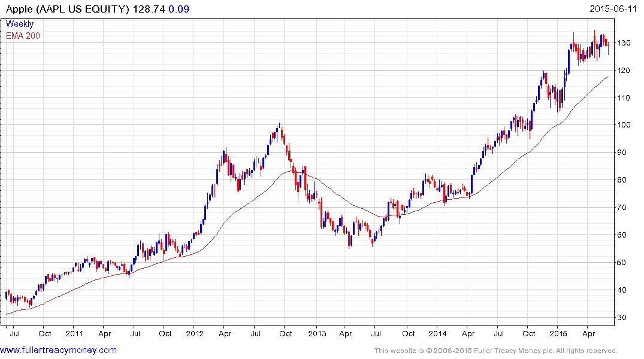Click the 2011 year label on time axis

click(74, 333)
